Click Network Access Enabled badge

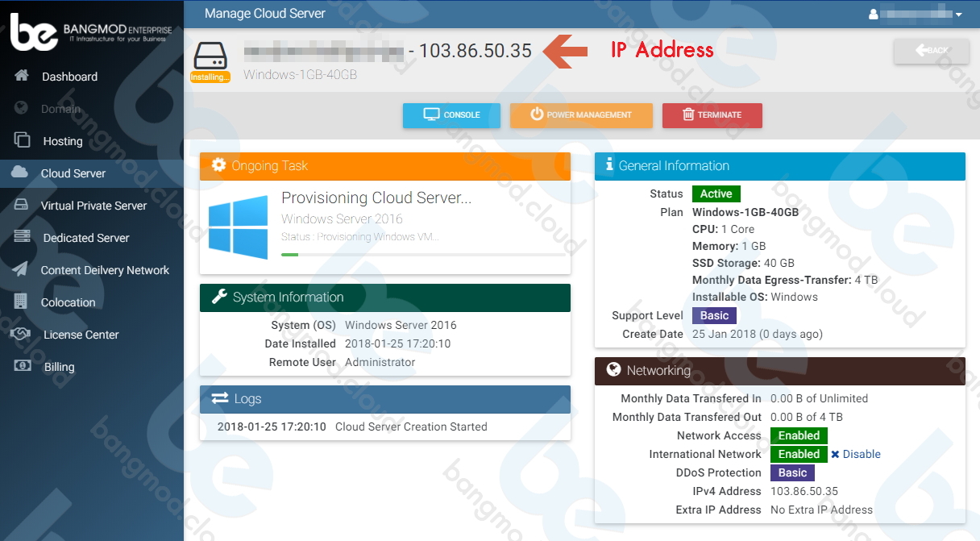coord(799,435)
